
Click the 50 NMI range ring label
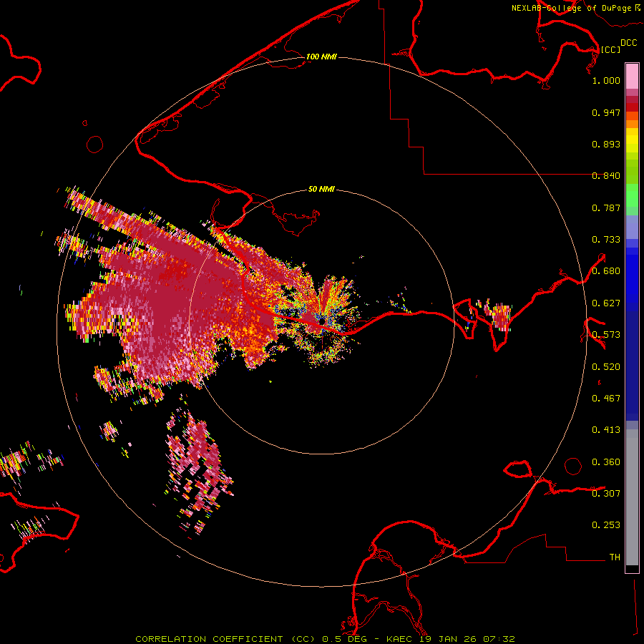[x=321, y=189]
